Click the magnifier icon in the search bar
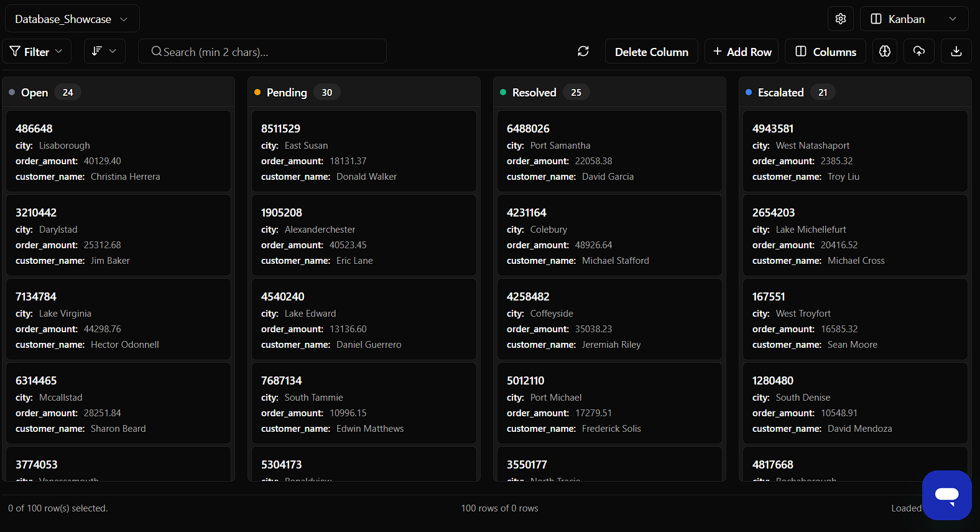The height and width of the screenshot is (532, 980). [x=156, y=52]
